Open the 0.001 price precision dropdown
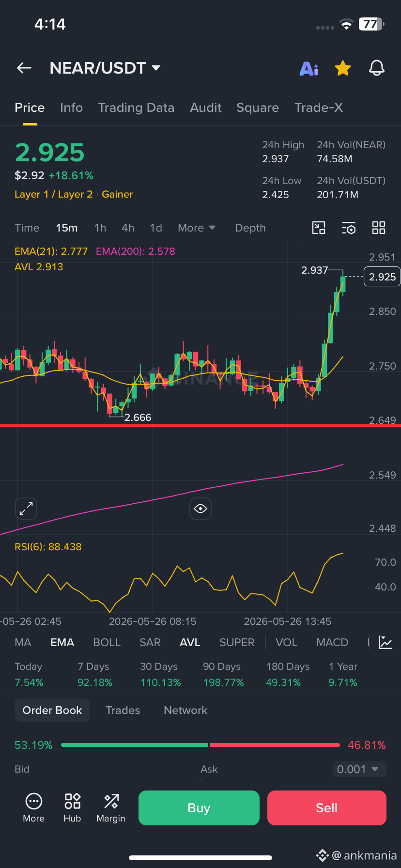This screenshot has height=868, width=401. (x=359, y=769)
